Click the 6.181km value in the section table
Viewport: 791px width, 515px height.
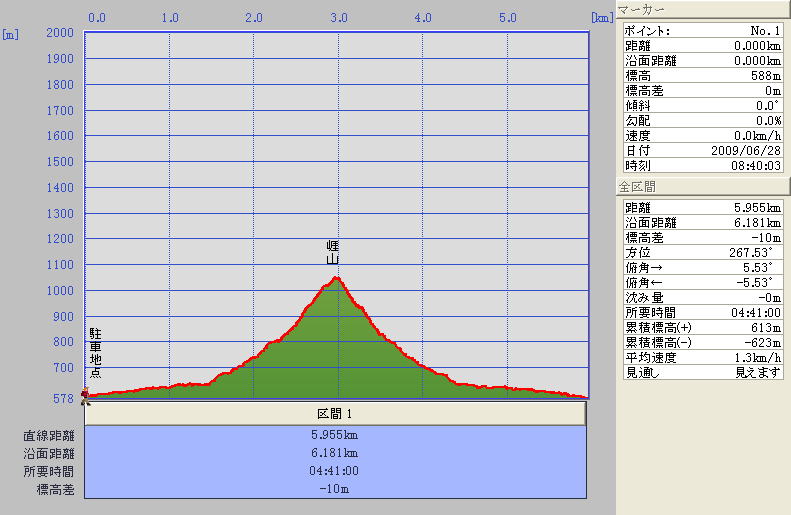point(334,453)
